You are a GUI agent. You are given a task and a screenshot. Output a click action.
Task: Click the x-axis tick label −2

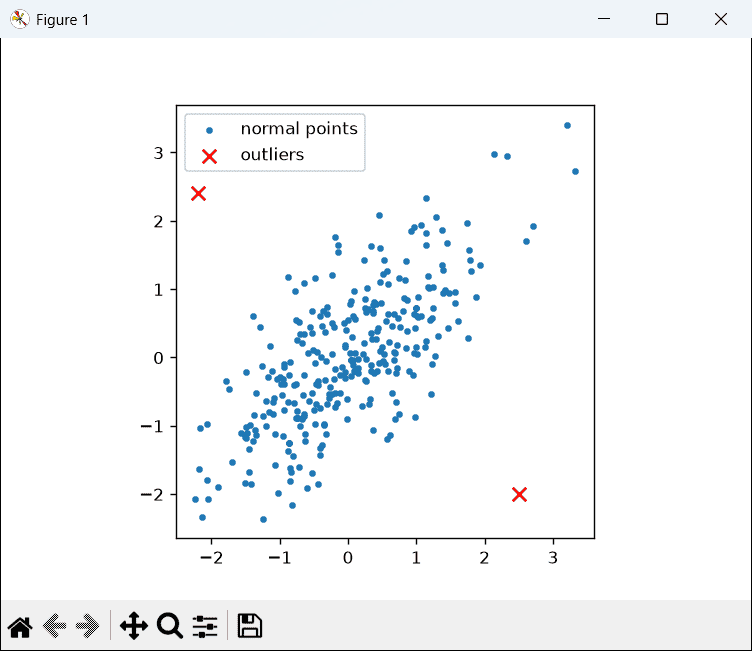212,557
